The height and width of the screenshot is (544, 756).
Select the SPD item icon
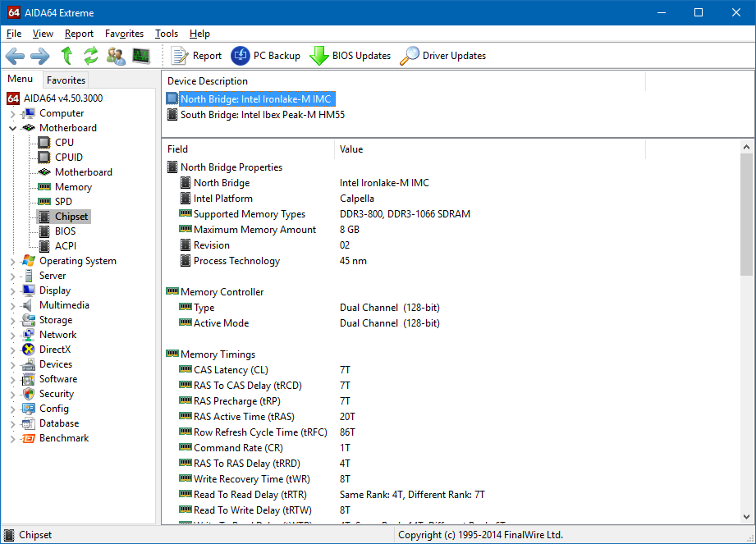coord(44,202)
